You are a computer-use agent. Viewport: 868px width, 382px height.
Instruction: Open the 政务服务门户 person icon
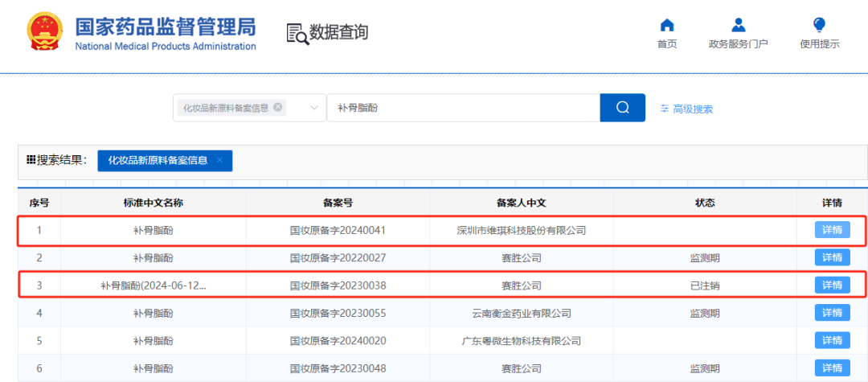coord(738,25)
